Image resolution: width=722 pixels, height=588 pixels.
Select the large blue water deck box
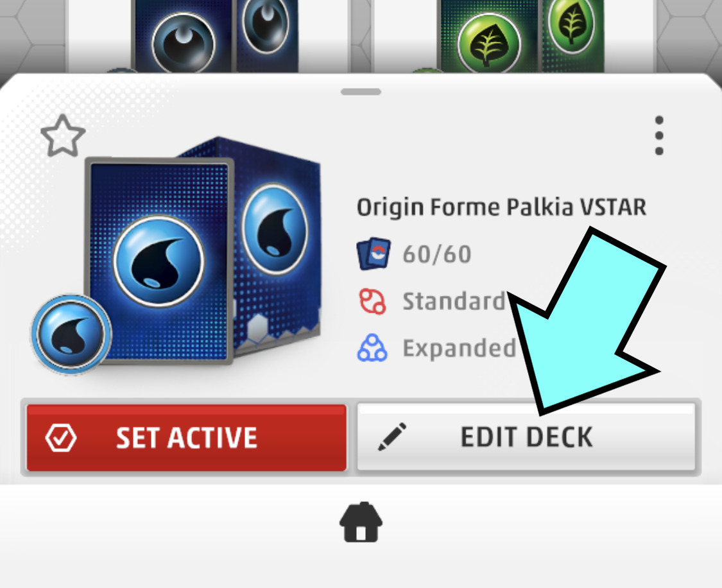click(x=203, y=251)
